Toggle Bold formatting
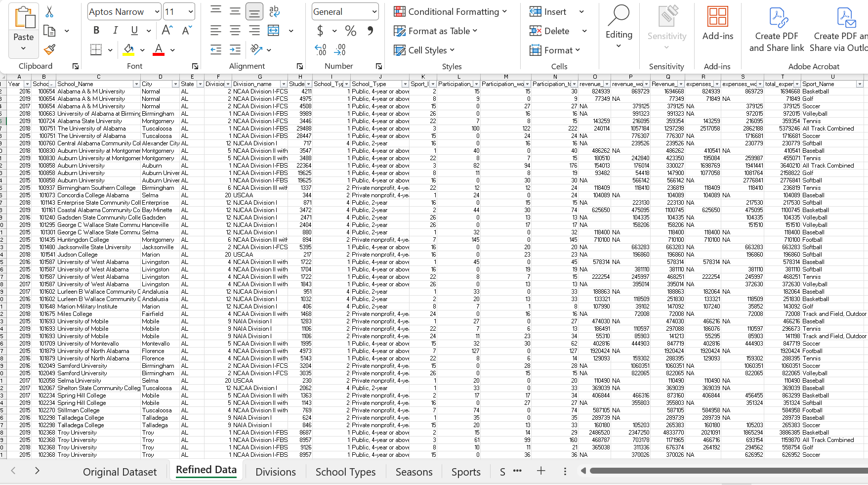This screenshot has height=485, width=868. click(x=96, y=31)
